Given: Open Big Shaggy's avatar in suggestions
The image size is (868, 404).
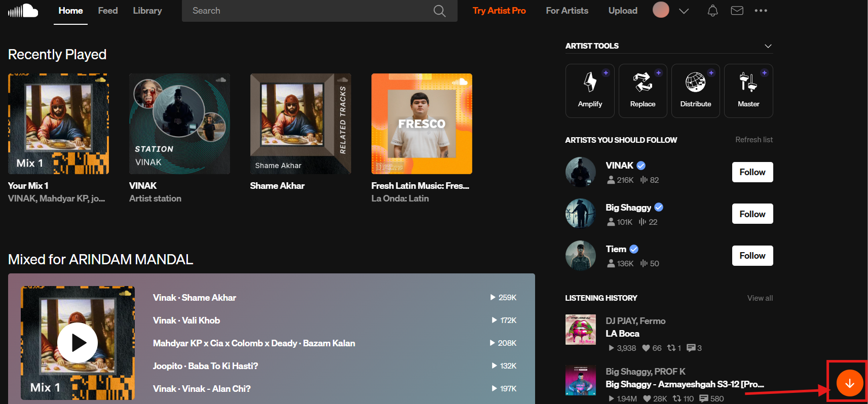Looking at the screenshot, I should click(581, 214).
